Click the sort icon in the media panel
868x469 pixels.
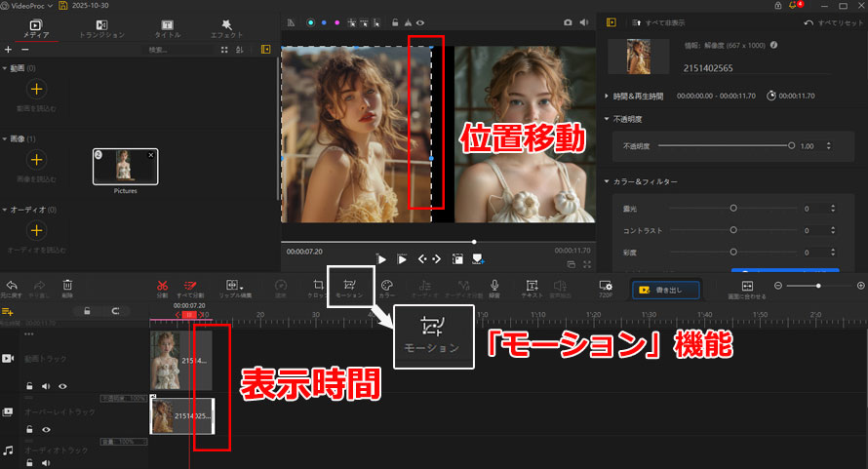pos(239,50)
